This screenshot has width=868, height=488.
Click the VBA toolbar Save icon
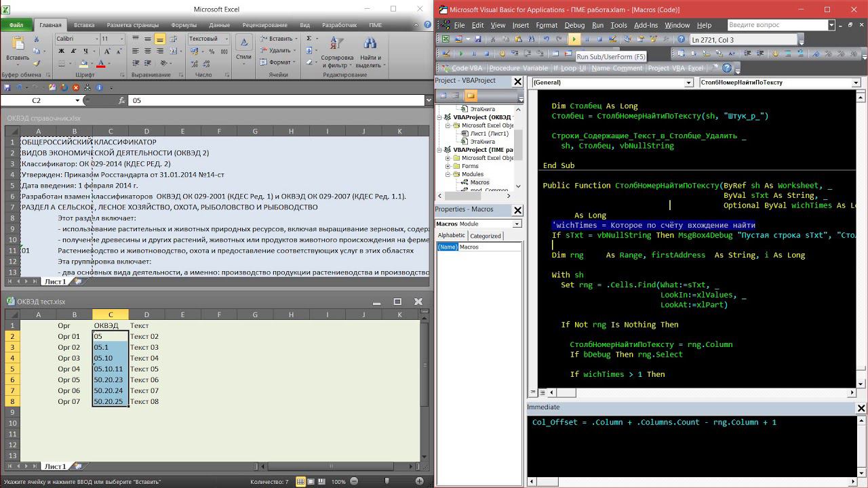(x=477, y=39)
